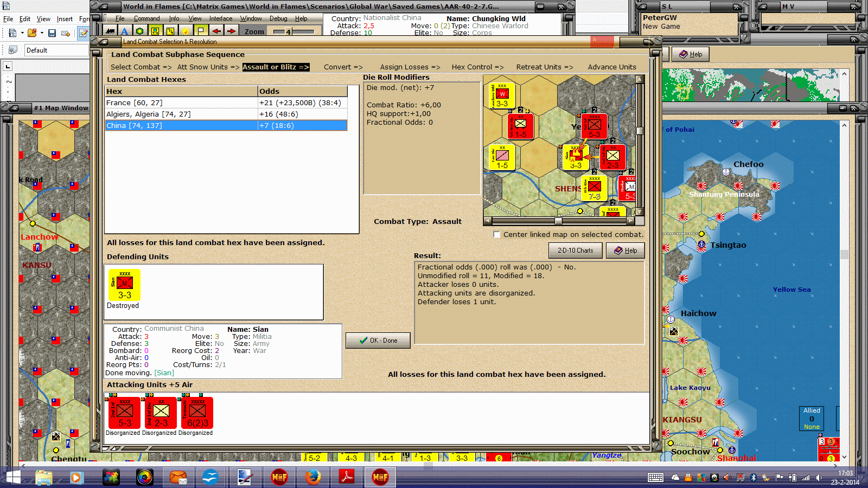Click the Save floppy disk icon in the editor
The height and width of the screenshot is (488, 868).
[52, 33]
